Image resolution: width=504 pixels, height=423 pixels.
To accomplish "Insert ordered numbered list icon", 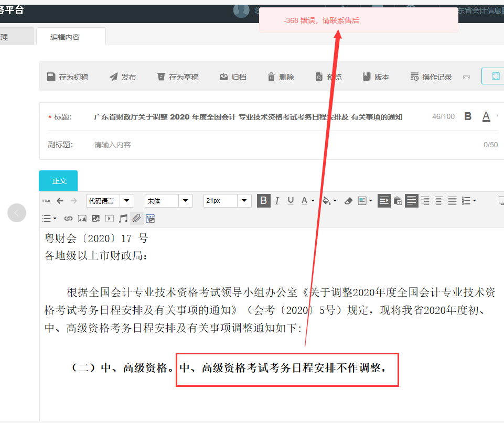I will (x=466, y=201).
